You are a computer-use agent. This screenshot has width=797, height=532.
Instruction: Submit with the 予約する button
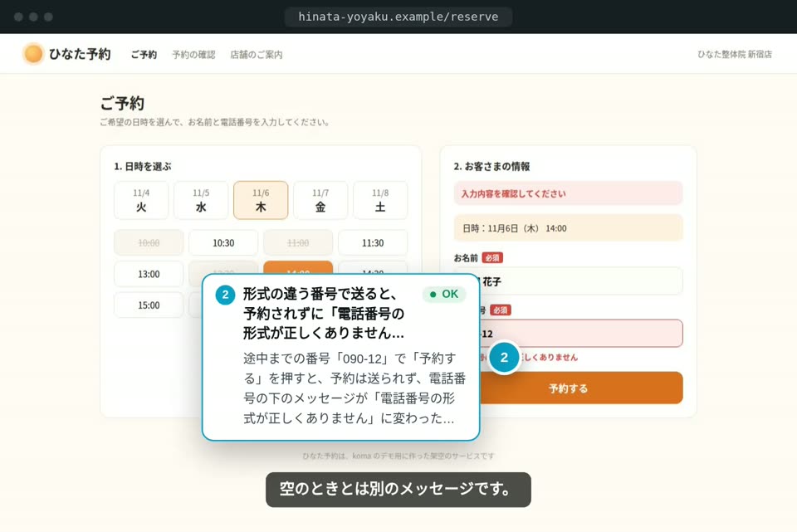point(581,388)
